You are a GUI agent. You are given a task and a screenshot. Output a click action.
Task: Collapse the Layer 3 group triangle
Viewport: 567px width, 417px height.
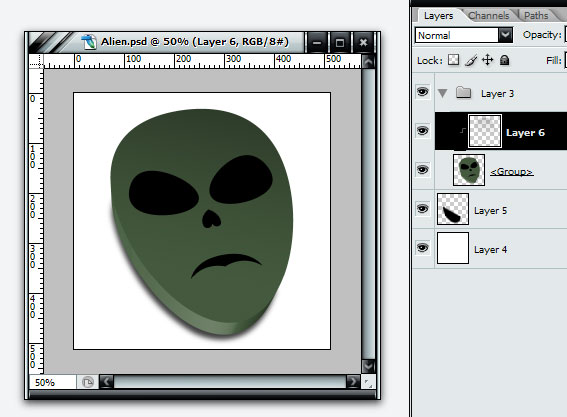[442, 93]
